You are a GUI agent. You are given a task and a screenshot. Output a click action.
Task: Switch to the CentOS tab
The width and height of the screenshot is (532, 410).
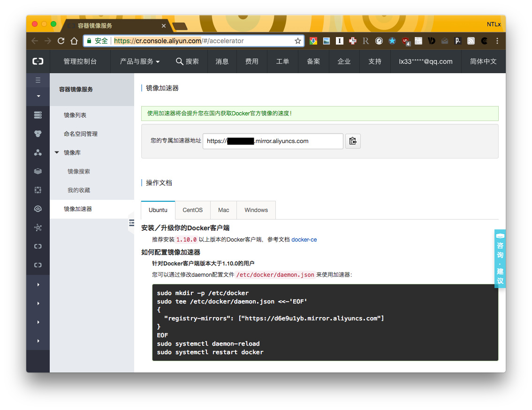click(x=193, y=210)
